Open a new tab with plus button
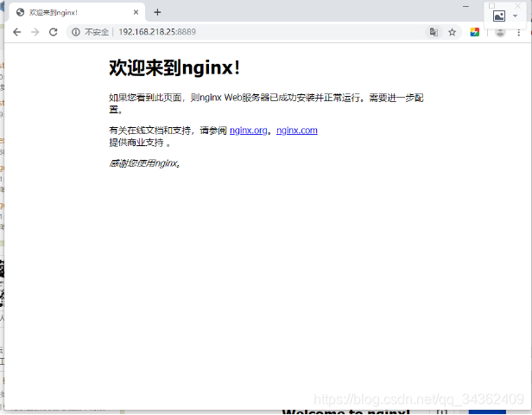 click(x=157, y=13)
